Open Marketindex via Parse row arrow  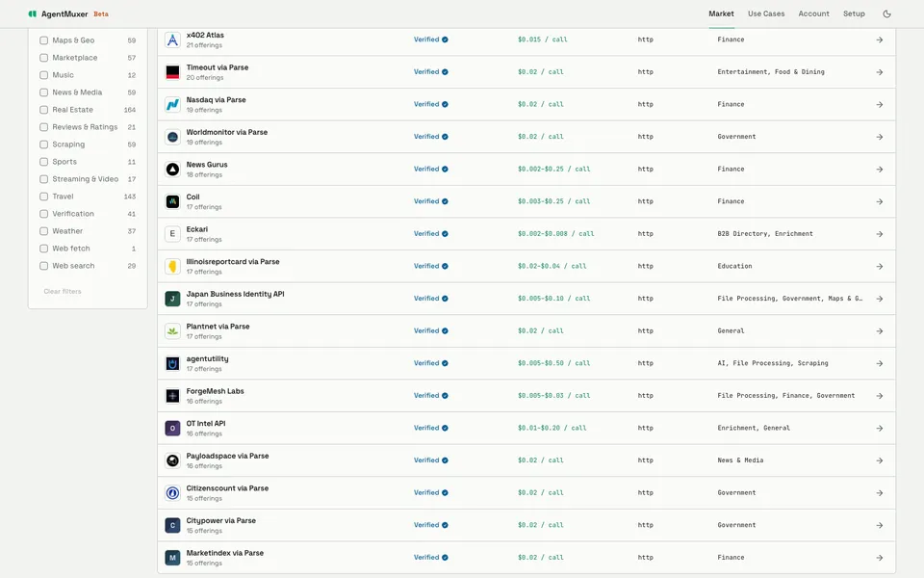[x=879, y=558]
